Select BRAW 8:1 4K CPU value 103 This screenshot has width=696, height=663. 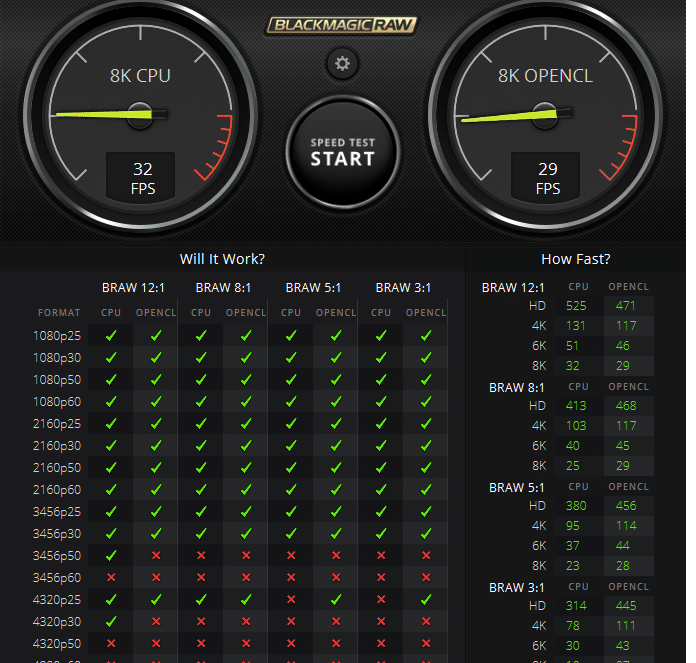[576, 426]
